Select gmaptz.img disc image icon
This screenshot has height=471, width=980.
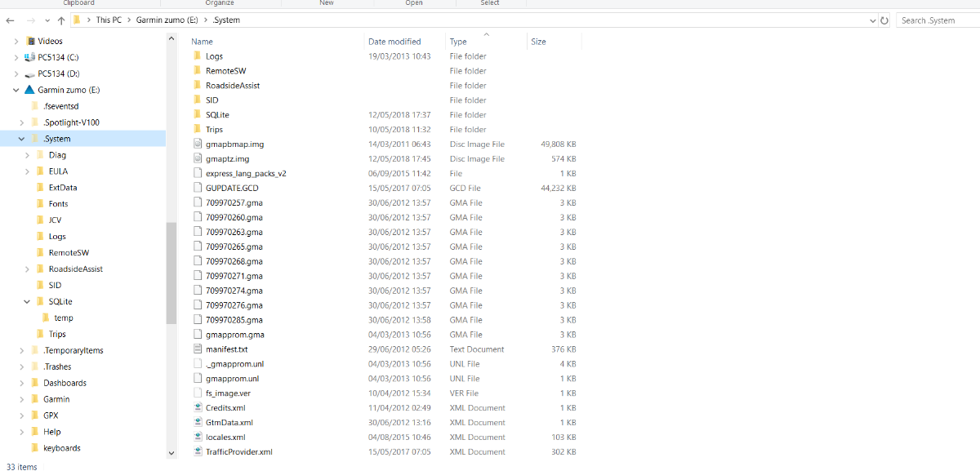tap(197, 158)
